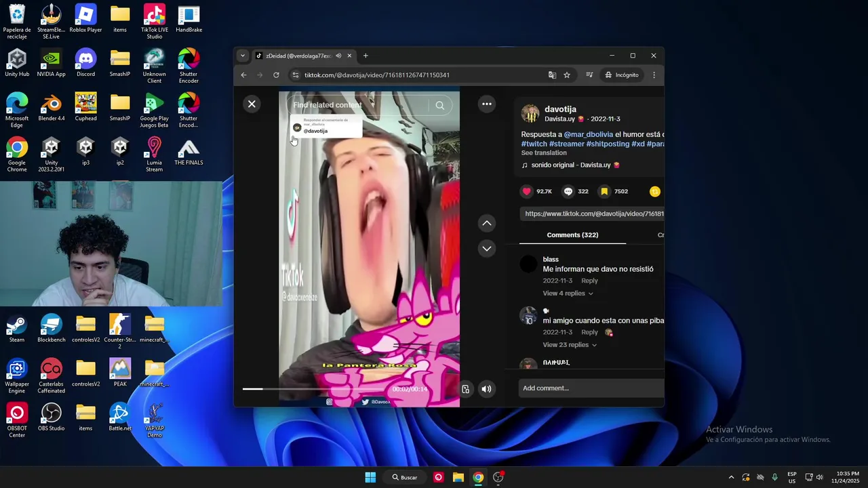Open the tab search dropdown in Chrome

(x=243, y=56)
